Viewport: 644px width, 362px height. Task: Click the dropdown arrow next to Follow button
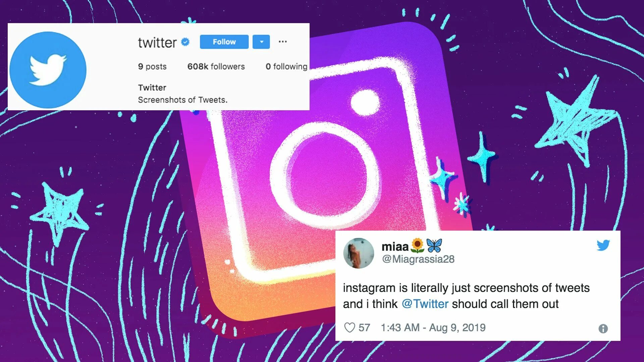point(261,42)
